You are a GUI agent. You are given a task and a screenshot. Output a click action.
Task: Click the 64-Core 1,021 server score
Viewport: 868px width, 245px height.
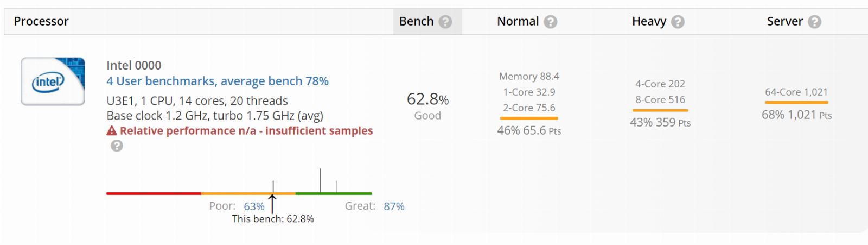point(796,92)
